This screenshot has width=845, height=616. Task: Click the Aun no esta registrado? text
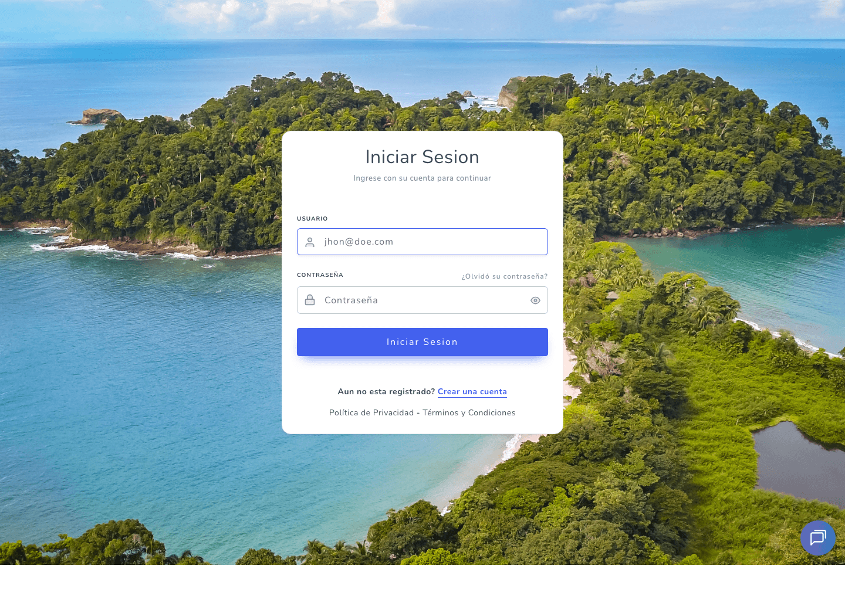(x=386, y=391)
